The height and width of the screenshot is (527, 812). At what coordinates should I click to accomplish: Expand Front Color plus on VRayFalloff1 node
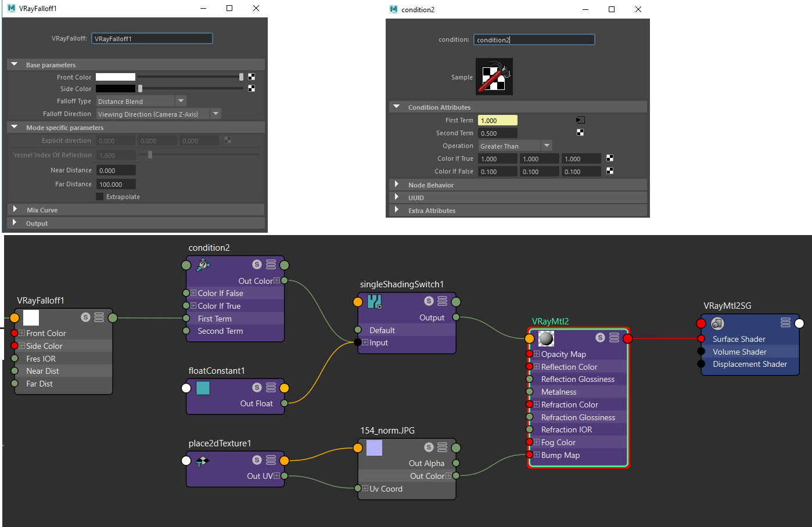click(x=22, y=333)
